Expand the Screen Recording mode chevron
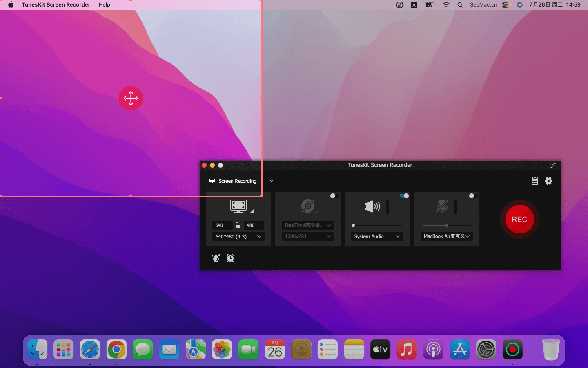 [272, 181]
